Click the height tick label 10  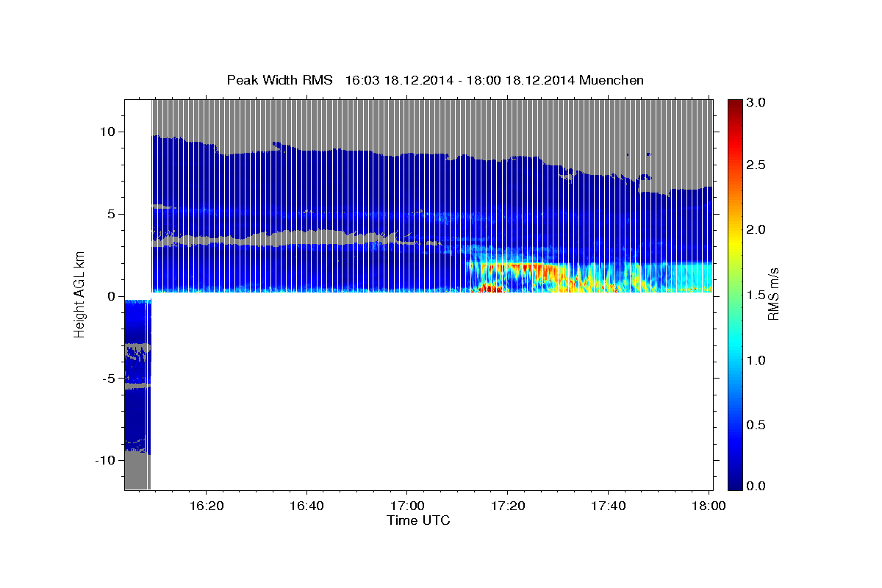click(x=110, y=132)
